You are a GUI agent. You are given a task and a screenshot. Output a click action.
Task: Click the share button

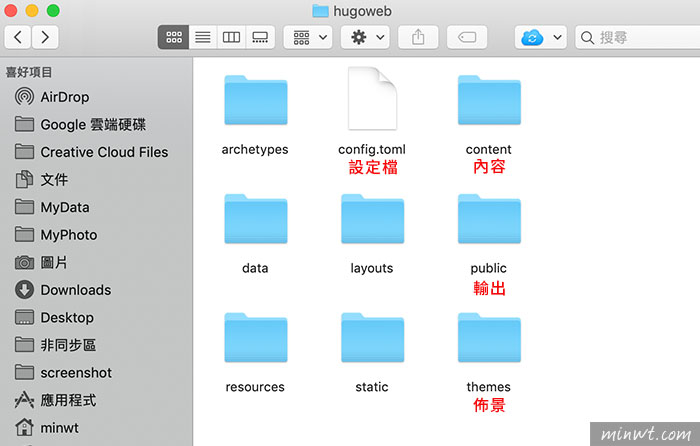418,37
